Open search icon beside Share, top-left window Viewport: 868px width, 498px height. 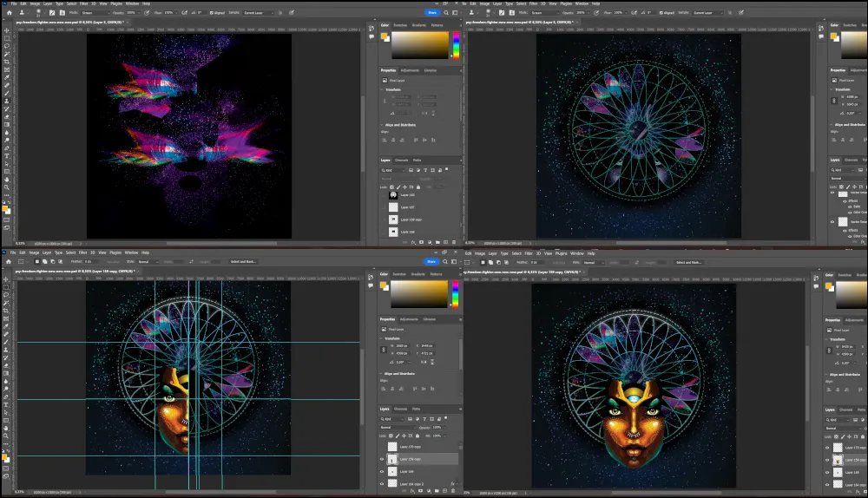(445, 12)
